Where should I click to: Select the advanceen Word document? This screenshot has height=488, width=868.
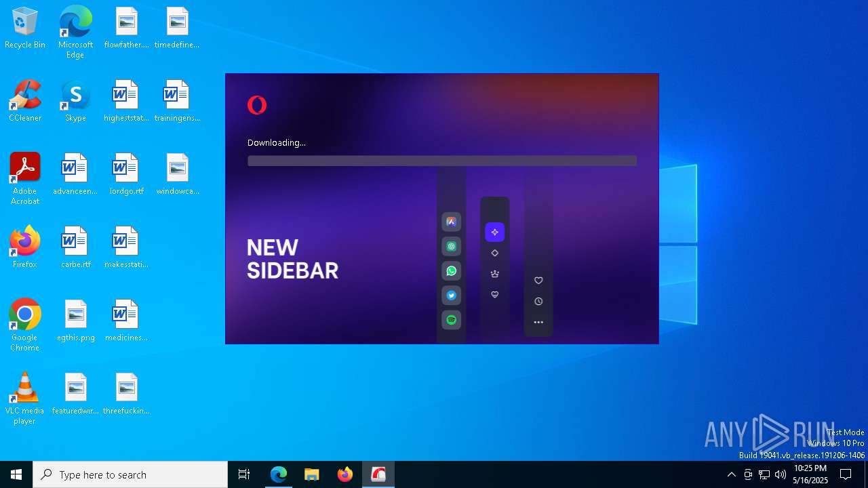[75, 175]
